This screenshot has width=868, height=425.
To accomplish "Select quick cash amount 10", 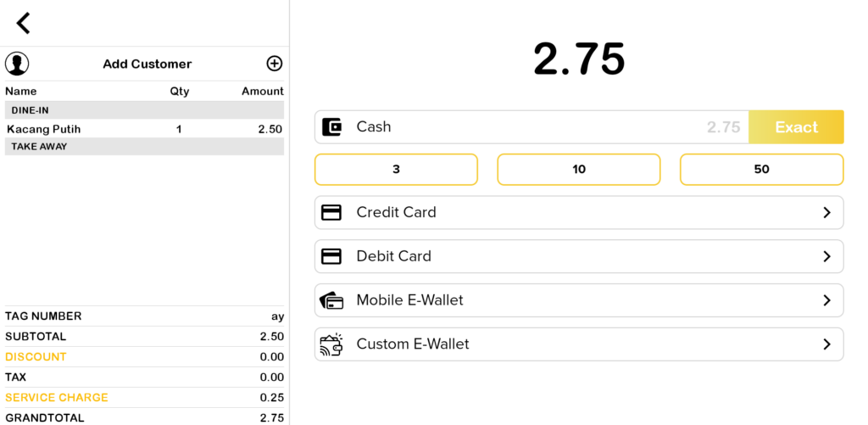I will (579, 170).
